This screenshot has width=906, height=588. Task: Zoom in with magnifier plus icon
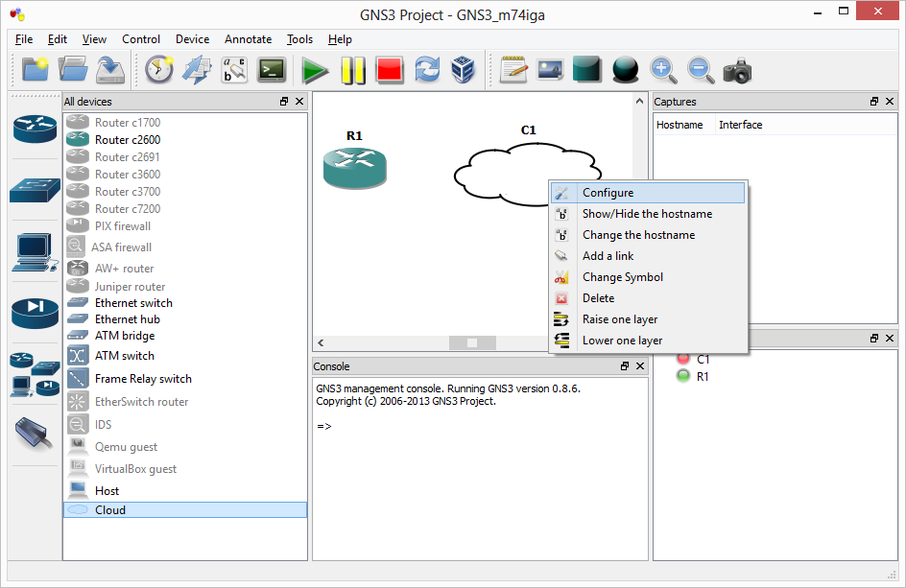[663, 70]
